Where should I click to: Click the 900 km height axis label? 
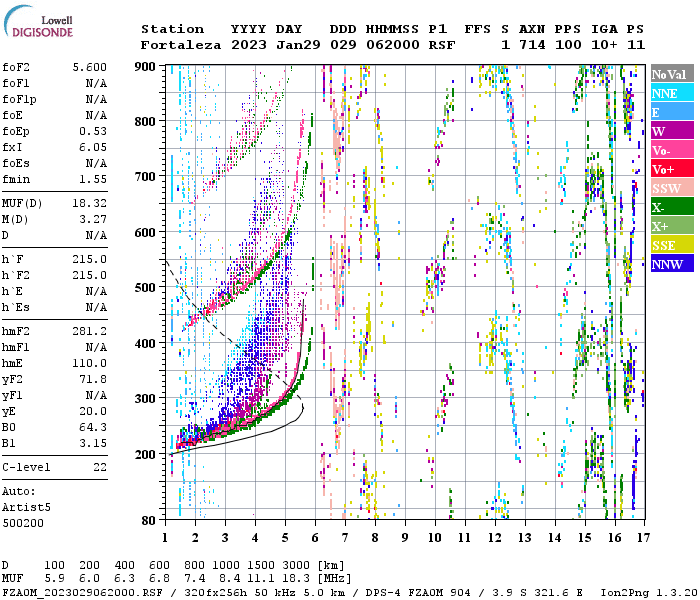[x=145, y=67]
